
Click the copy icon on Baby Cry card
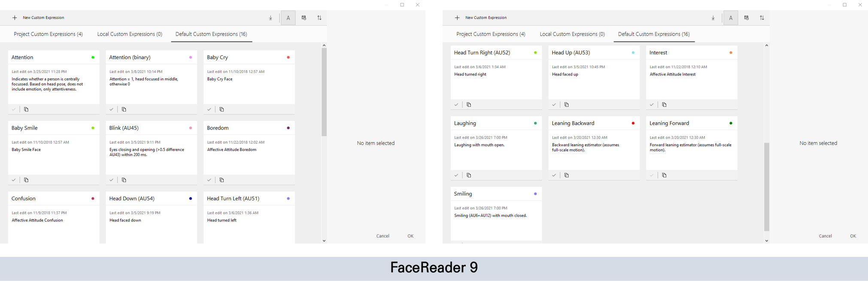(x=222, y=109)
